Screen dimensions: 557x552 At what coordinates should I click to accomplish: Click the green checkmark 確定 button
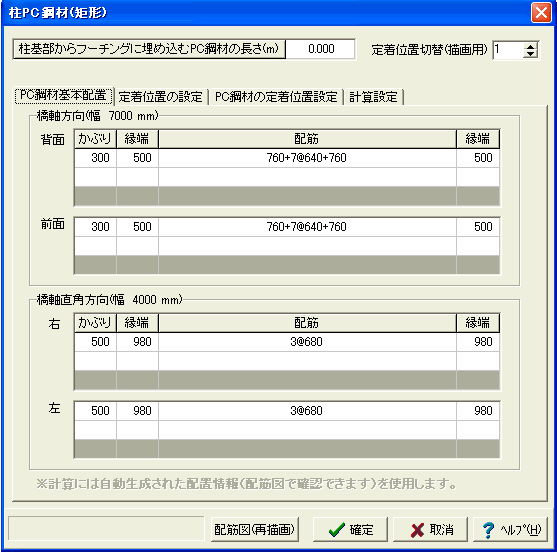coord(350,529)
